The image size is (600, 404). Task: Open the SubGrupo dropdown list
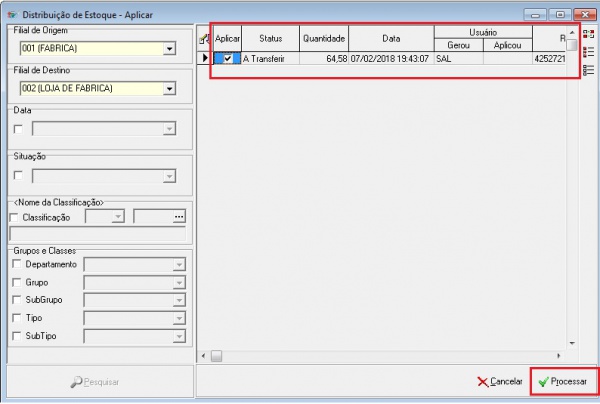click(x=179, y=300)
